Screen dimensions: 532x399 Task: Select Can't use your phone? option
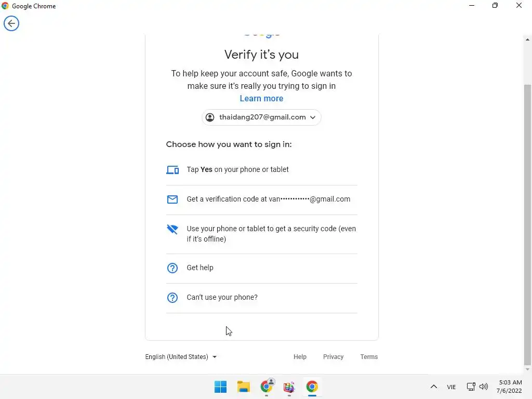click(x=262, y=298)
